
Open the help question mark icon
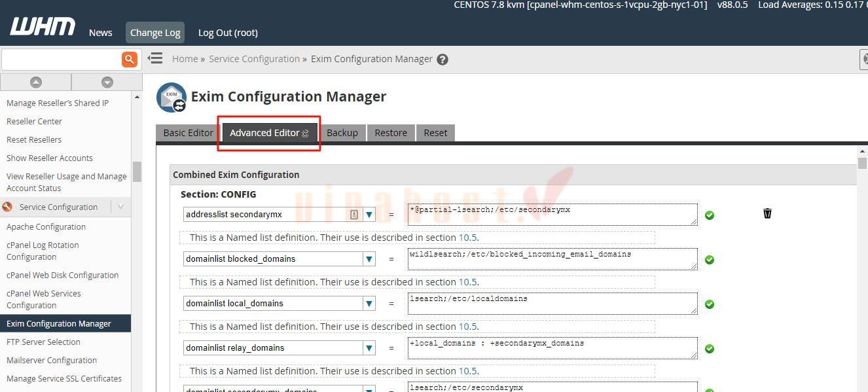(443, 60)
